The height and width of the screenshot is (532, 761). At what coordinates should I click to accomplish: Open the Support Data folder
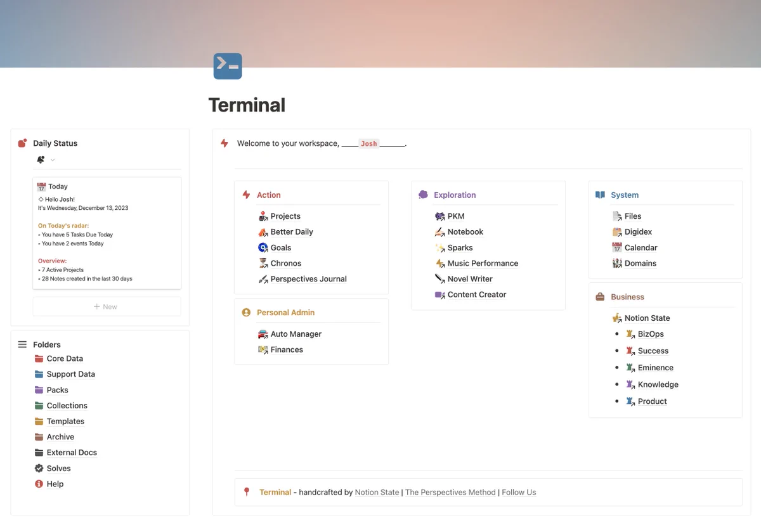71,374
